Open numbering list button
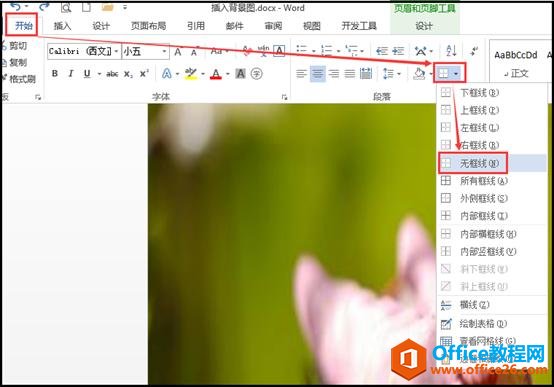Screen dimensions: 554x387 coord(327,51)
